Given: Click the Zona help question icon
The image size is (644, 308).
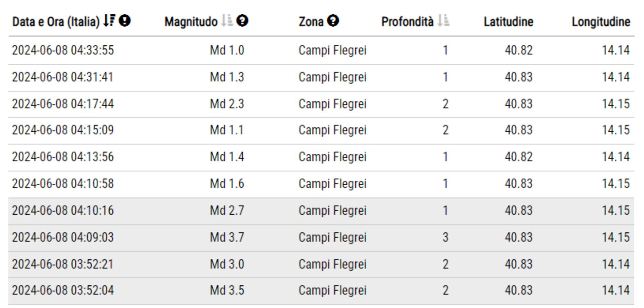Looking at the screenshot, I should (x=333, y=21).
